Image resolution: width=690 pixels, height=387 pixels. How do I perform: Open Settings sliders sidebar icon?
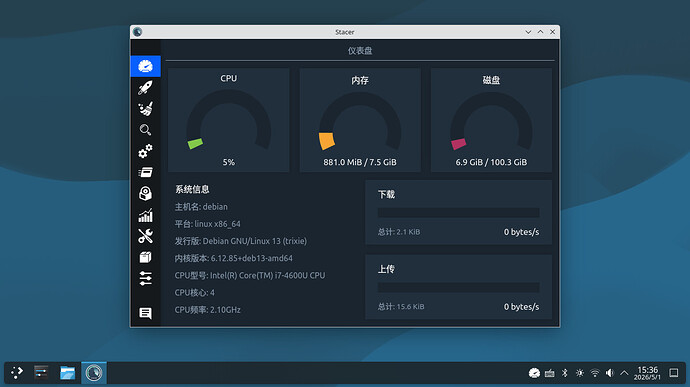pyautogui.click(x=145, y=278)
